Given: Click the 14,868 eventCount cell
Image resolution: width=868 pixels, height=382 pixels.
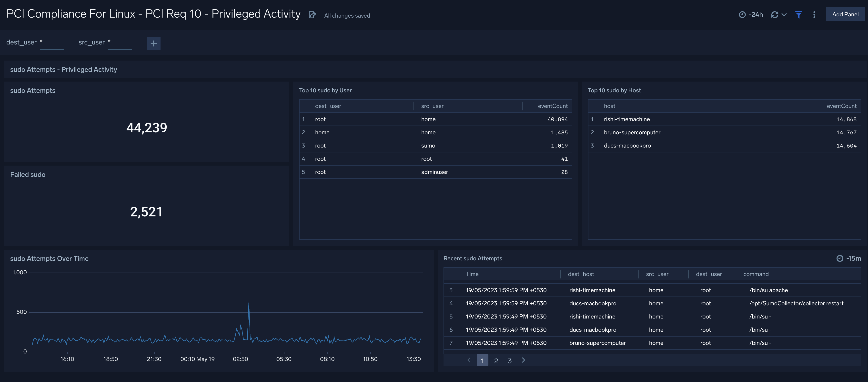Looking at the screenshot, I should click(846, 119).
